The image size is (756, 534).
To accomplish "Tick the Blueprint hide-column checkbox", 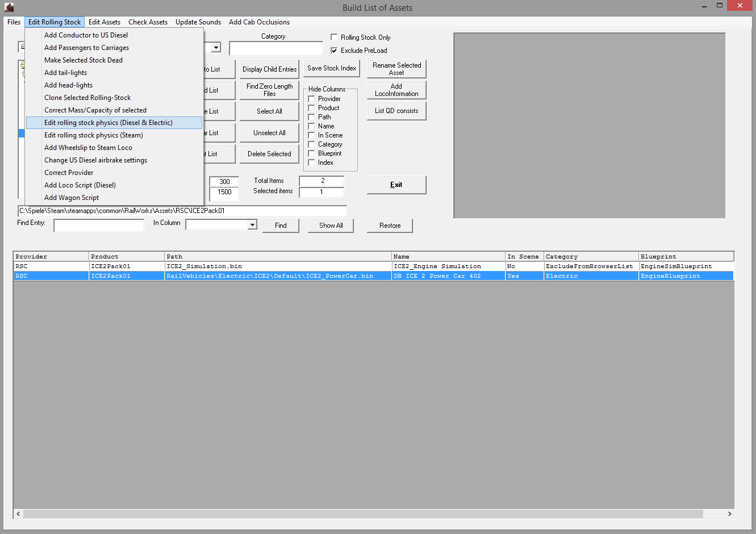I will pyautogui.click(x=311, y=153).
